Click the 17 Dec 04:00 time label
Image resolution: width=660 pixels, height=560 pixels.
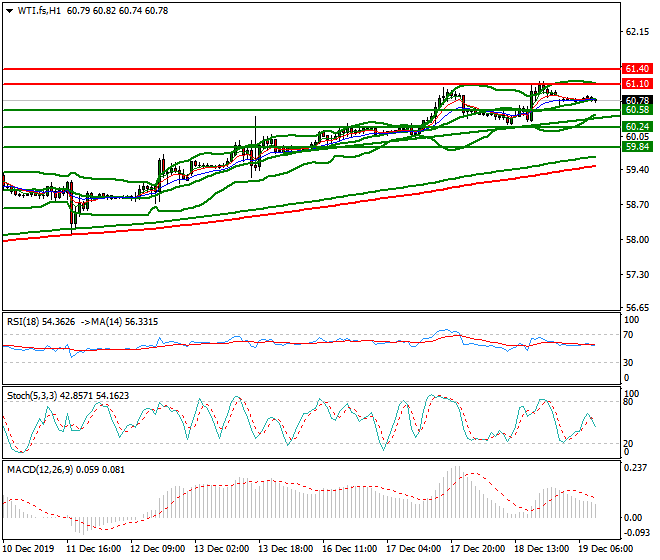tap(414, 549)
